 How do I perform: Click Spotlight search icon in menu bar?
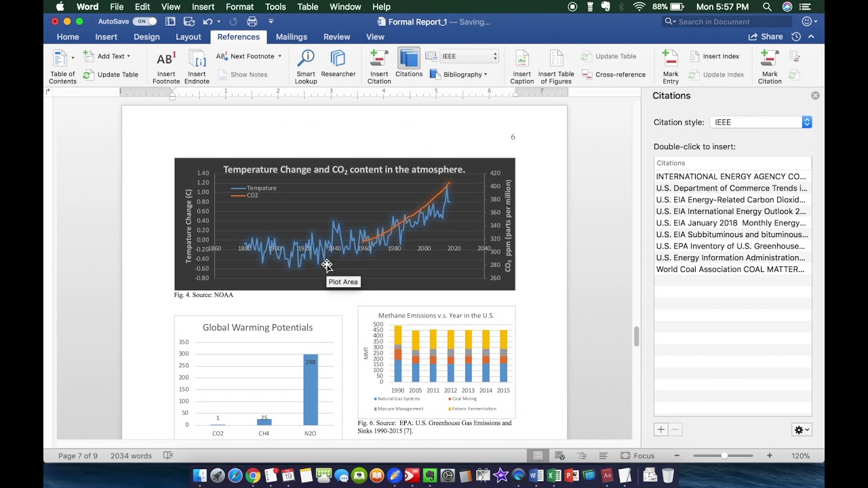[767, 7]
